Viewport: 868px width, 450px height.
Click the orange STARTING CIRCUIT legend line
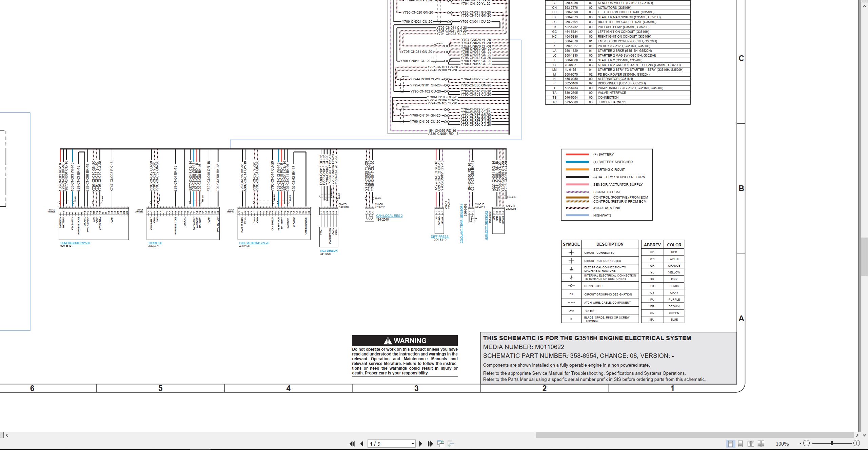tap(577, 169)
